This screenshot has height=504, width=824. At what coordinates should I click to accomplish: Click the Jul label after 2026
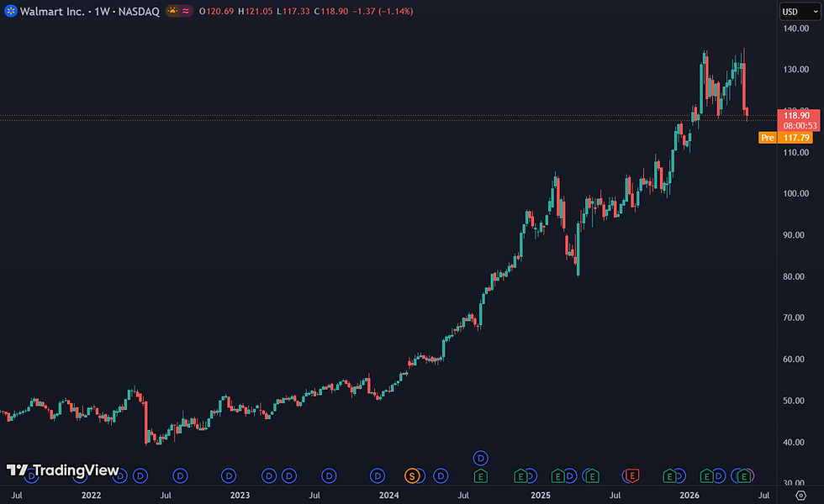click(763, 495)
